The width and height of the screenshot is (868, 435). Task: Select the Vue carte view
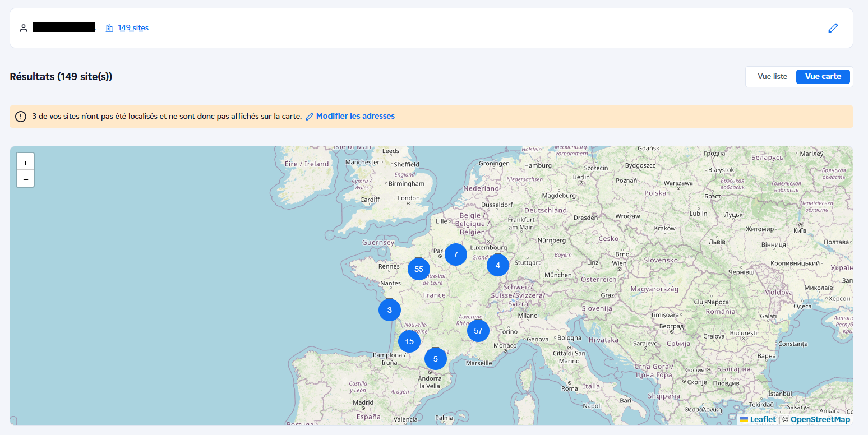(x=823, y=77)
